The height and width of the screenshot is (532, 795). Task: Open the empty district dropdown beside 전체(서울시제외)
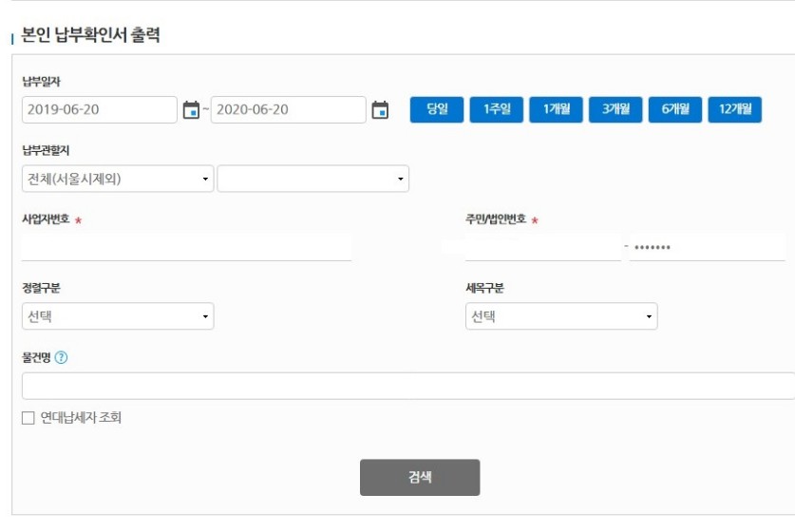click(312, 179)
